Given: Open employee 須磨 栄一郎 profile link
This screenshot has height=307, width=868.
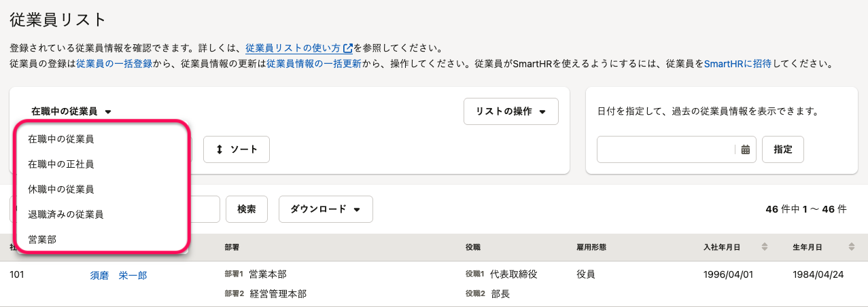Looking at the screenshot, I should point(118,275).
